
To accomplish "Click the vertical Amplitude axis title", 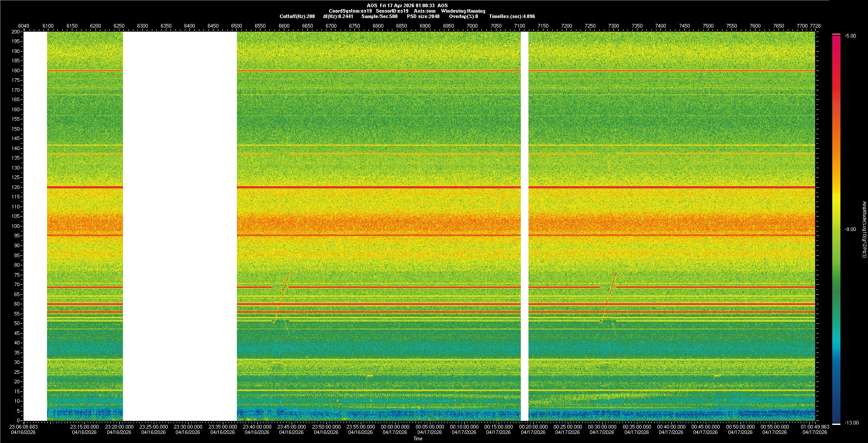I will (x=864, y=229).
